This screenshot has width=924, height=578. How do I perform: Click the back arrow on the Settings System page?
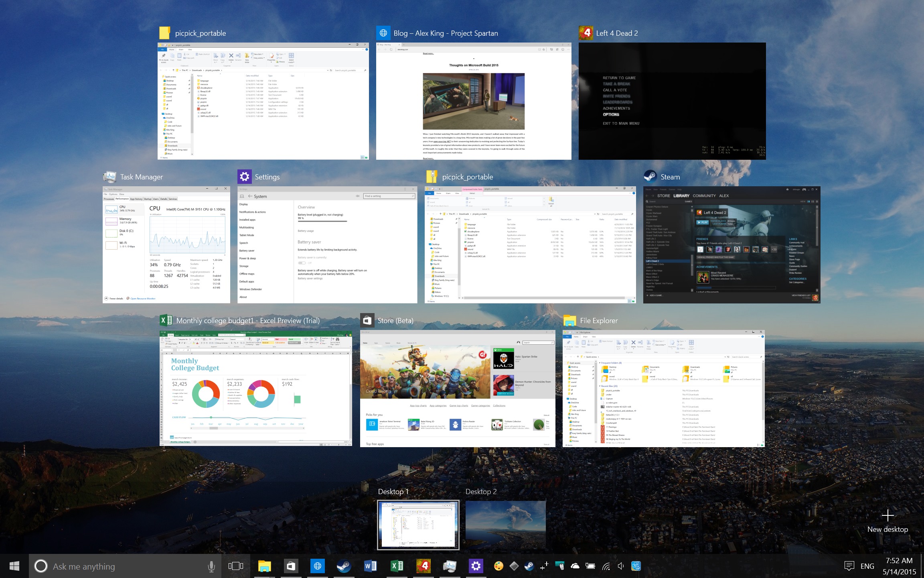(250, 196)
